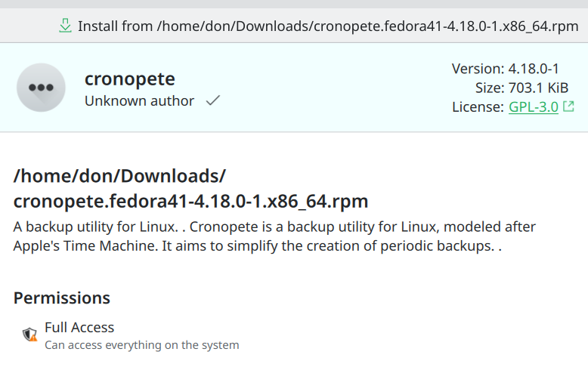Click the Permissions section heading
This screenshot has width=588, height=367.
click(x=62, y=298)
